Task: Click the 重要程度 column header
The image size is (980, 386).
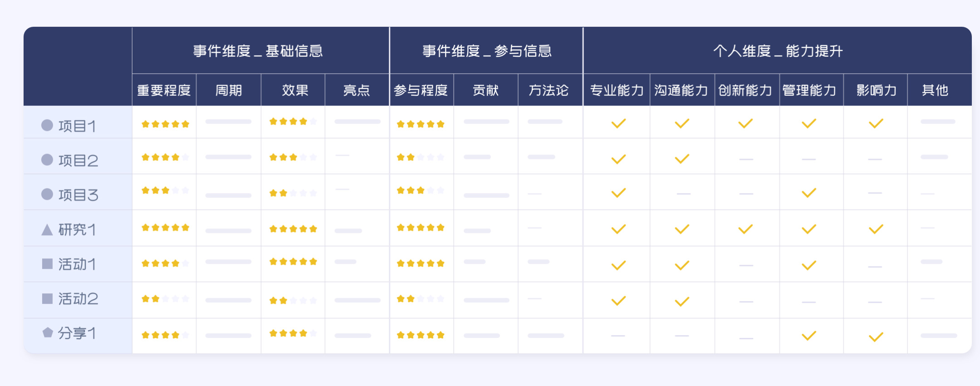Action: 164,90
